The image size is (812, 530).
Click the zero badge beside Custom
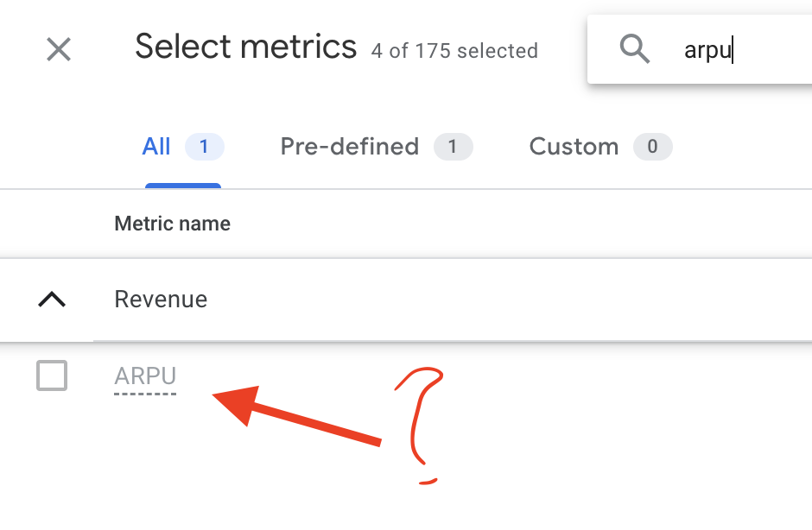point(652,147)
